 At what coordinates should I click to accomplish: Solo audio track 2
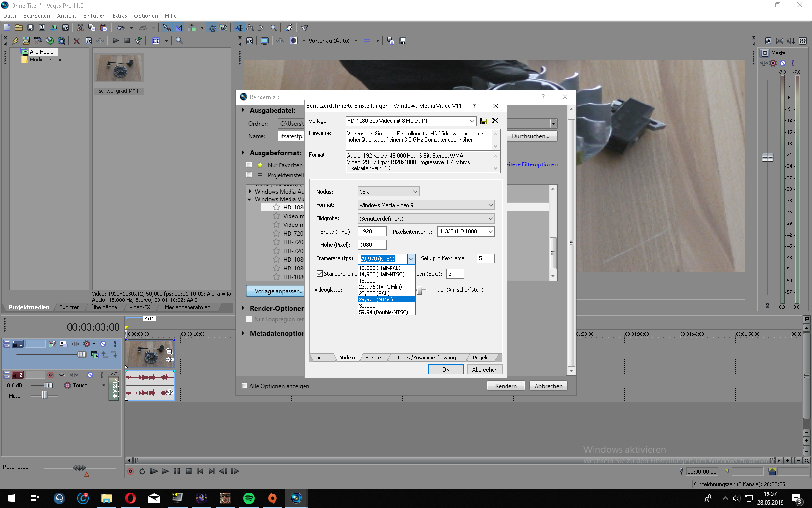click(x=101, y=375)
